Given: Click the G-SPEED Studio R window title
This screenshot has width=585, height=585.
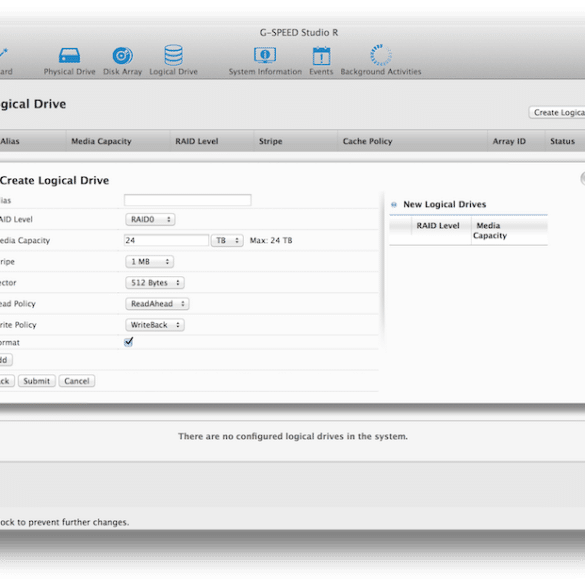Looking at the screenshot, I should 299,33.
